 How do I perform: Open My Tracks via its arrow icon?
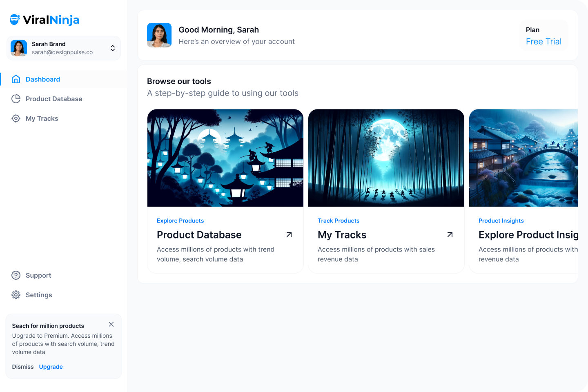(x=450, y=235)
